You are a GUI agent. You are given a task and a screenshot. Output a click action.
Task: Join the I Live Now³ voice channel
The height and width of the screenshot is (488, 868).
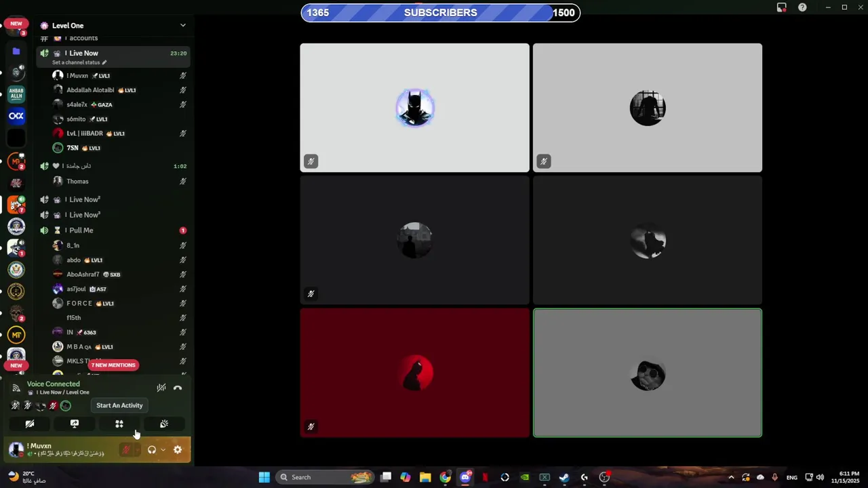[113, 215]
